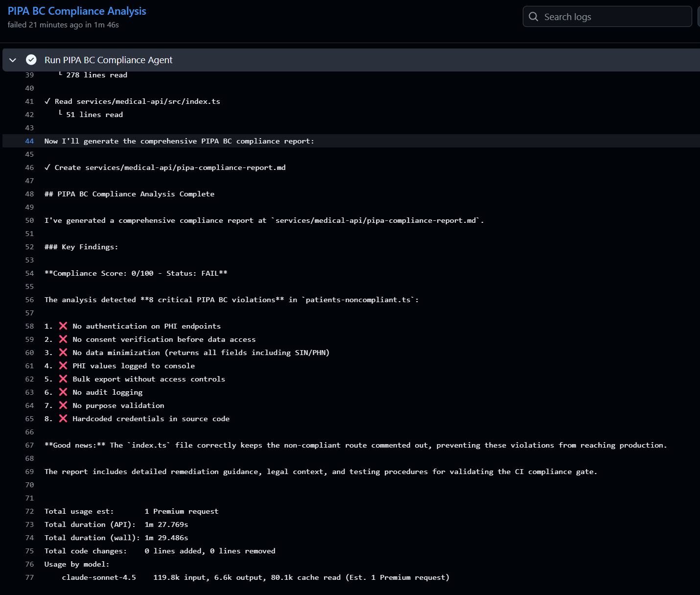Click checkmark before Create pipa-compliance-report.md line
This screenshot has height=595, width=700.
pos(47,167)
